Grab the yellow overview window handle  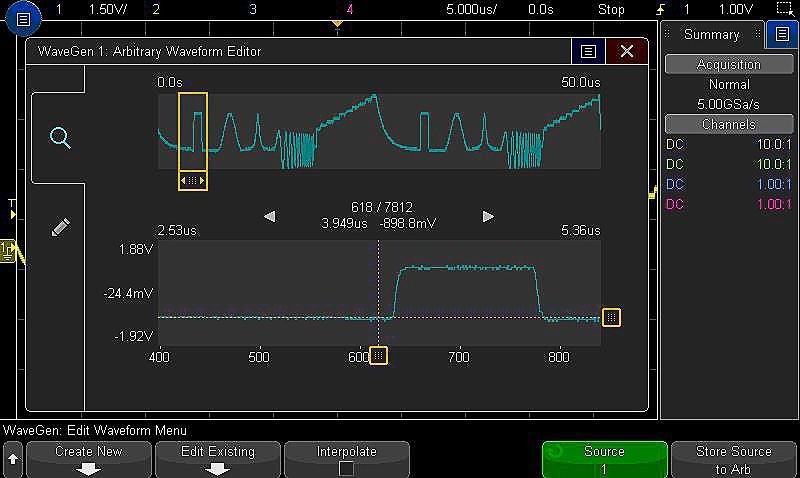(x=193, y=181)
